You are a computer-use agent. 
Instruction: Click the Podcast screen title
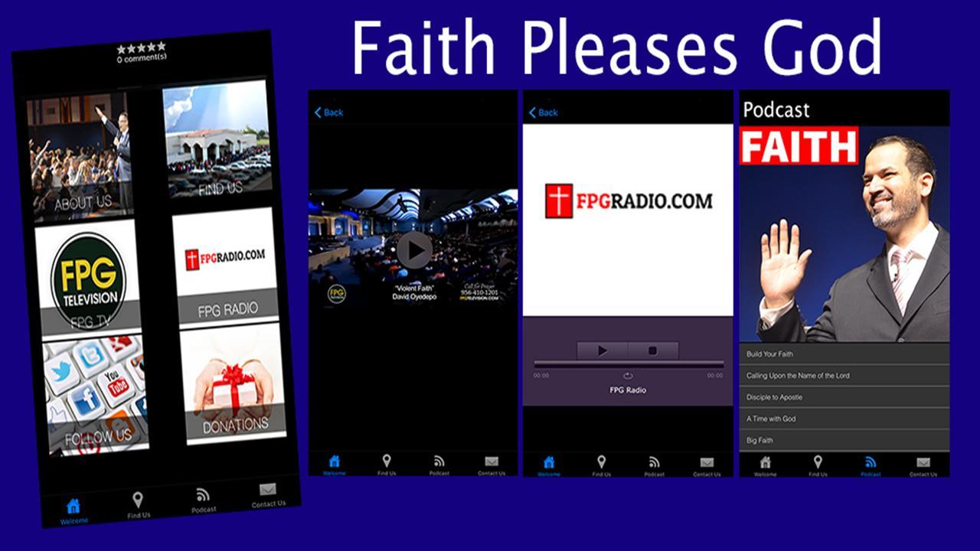776,110
